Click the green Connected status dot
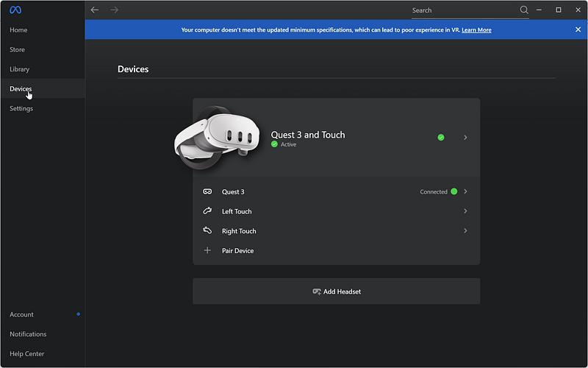 point(453,191)
